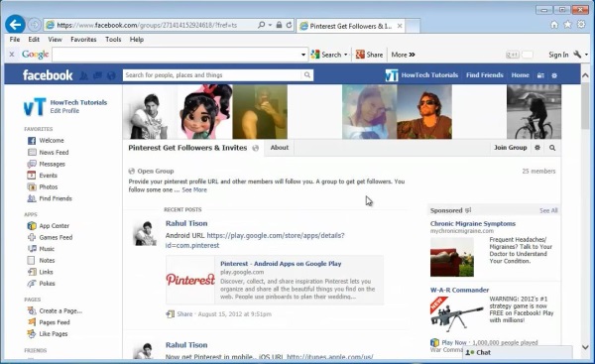
Task: Expand Google toolbar More options
Action: (403, 55)
